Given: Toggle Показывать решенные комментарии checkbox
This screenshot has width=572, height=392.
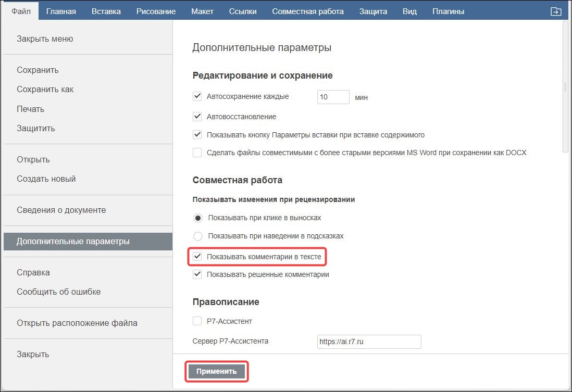Looking at the screenshot, I should (197, 274).
